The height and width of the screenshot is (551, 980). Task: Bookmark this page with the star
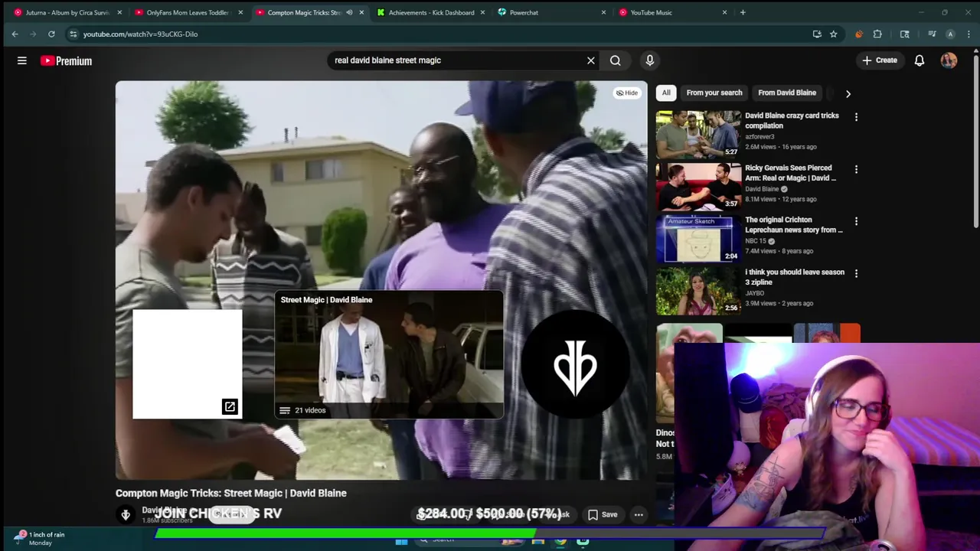(833, 34)
